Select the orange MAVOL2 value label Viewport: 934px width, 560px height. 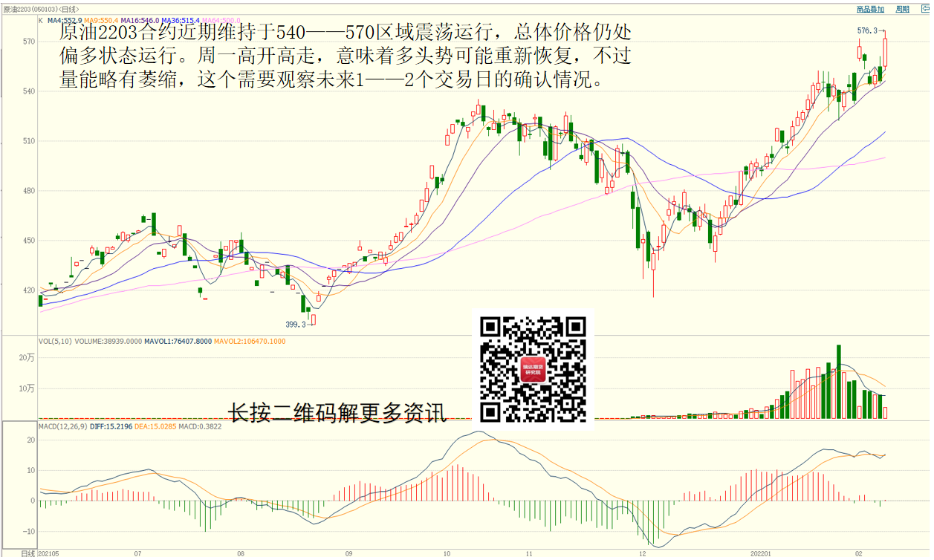pos(249,342)
